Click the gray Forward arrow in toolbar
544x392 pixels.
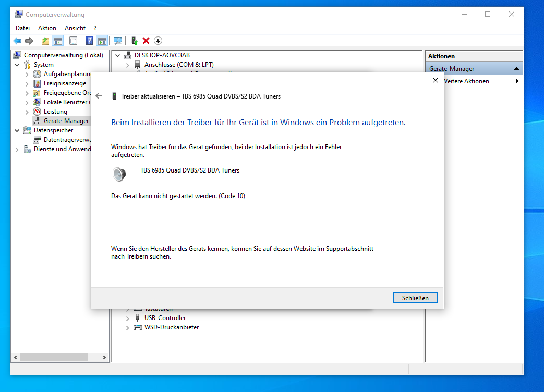[29, 41]
